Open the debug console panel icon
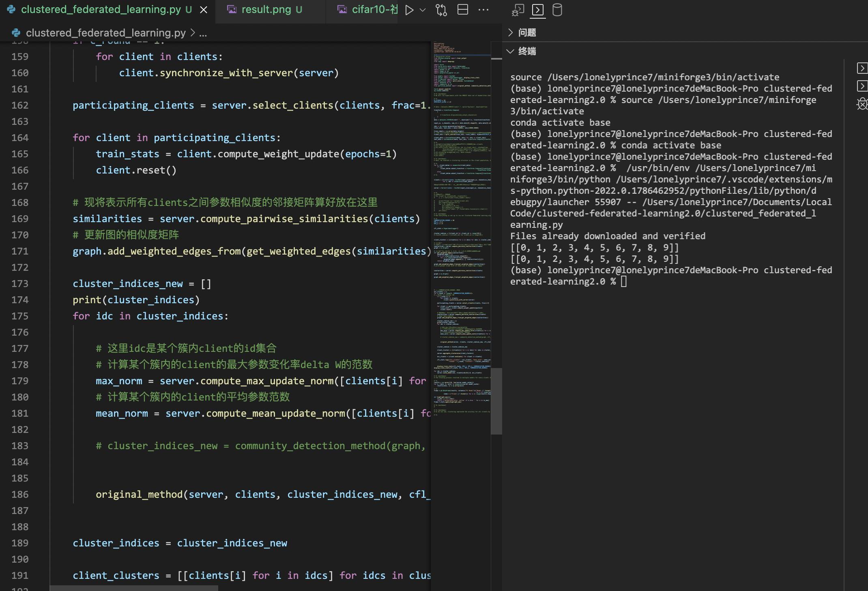The height and width of the screenshot is (591, 868). click(x=518, y=10)
